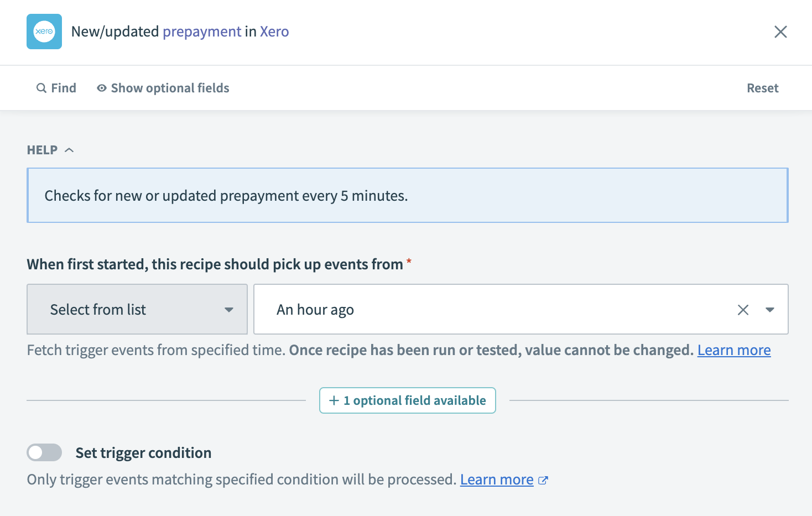Image resolution: width=812 pixels, height=516 pixels.
Task: Add the one optional field available
Action: coord(408,400)
